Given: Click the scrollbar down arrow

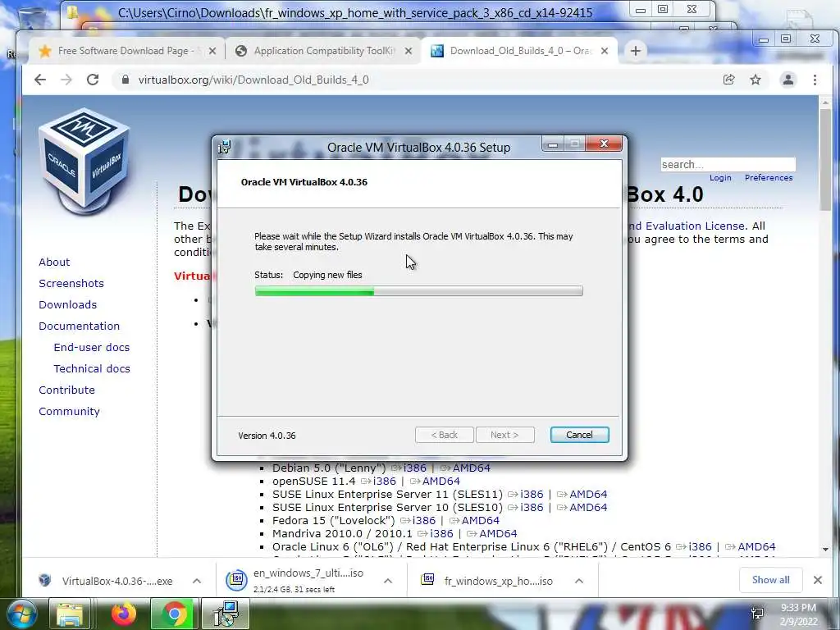Looking at the screenshot, I should point(825,549).
